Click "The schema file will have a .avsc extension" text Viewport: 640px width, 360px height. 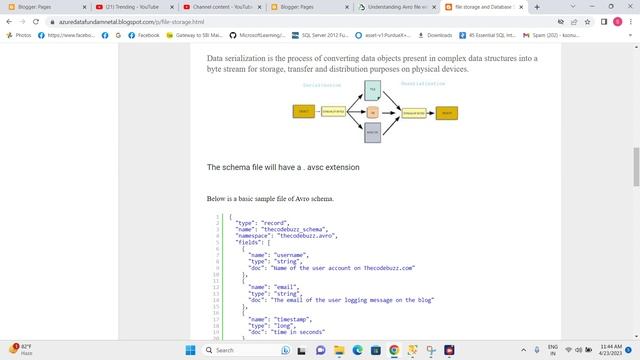(283, 167)
